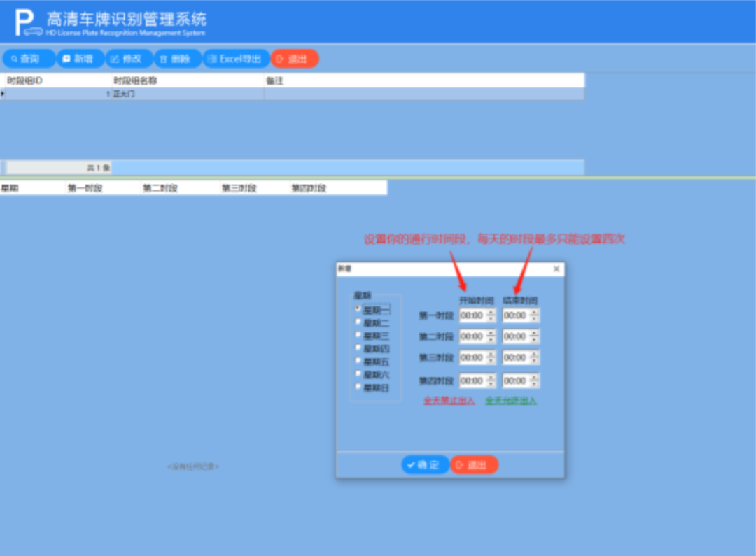Click the 时段组名称 column header

click(x=188, y=80)
